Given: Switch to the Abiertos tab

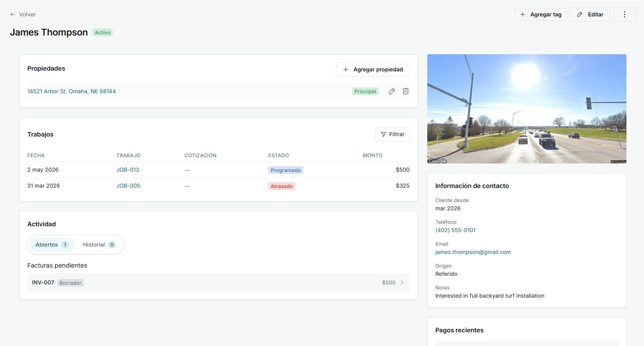Looking at the screenshot, I should click(x=52, y=245).
